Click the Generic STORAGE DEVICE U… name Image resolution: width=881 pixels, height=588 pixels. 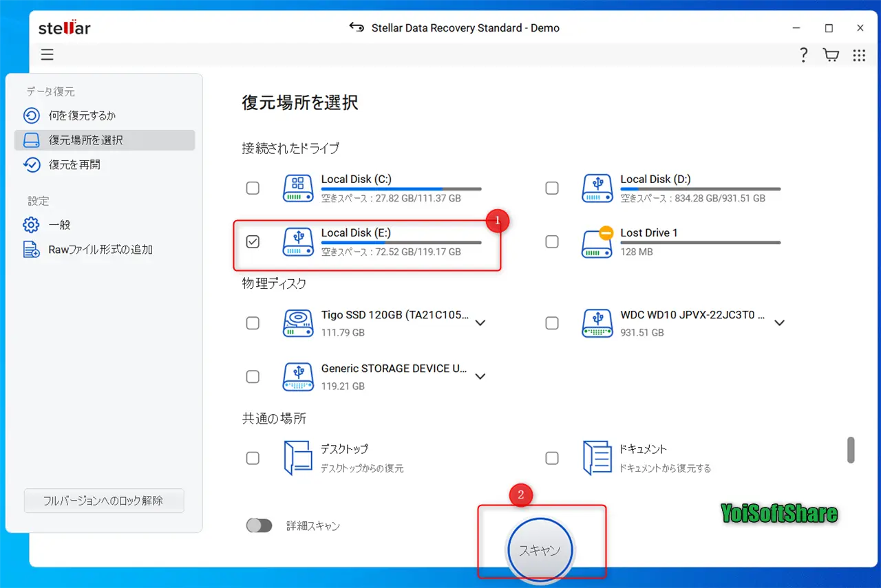394,369
